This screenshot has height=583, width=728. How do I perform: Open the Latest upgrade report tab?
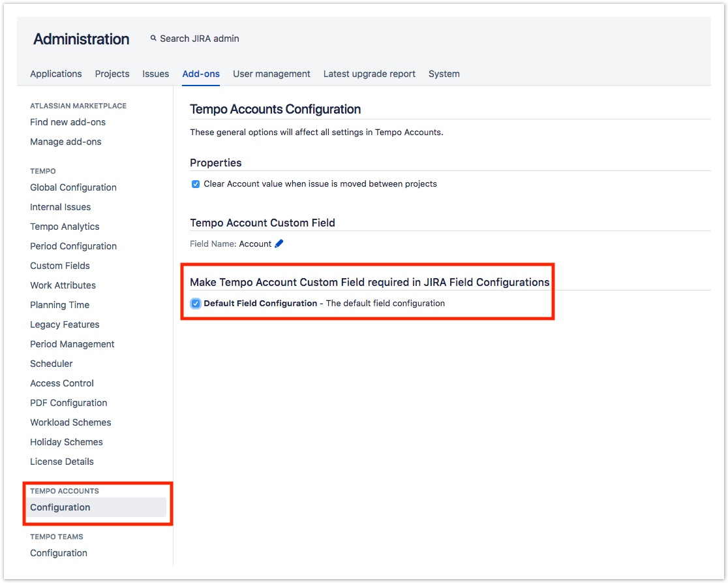pos(369,74)
